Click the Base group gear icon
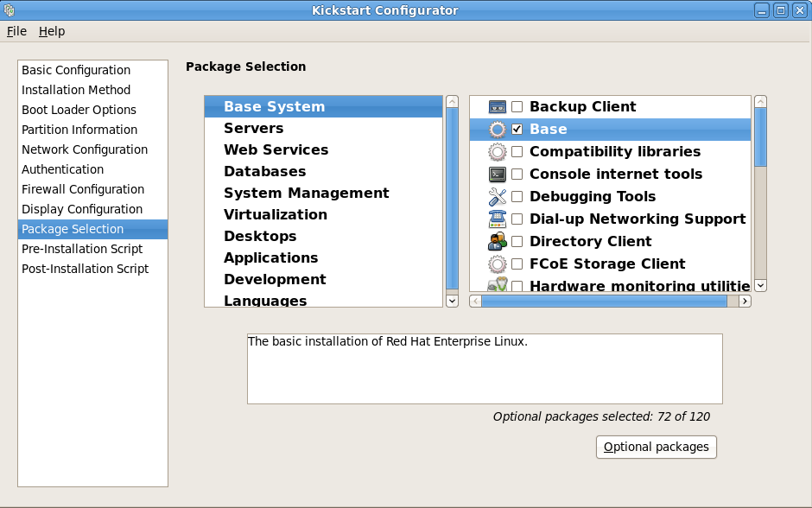 pyautogui.click(x=498, y=129)
